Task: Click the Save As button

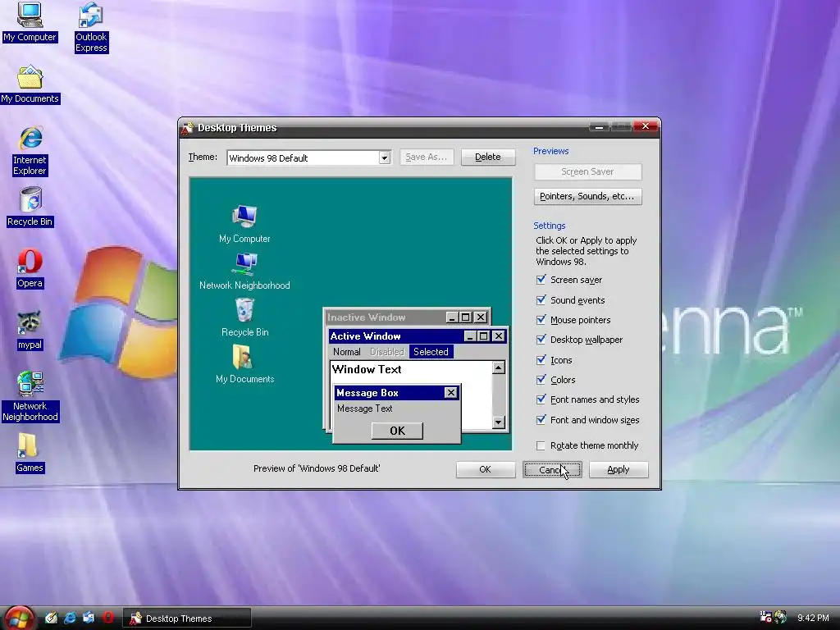Action: tap(427, 157)
